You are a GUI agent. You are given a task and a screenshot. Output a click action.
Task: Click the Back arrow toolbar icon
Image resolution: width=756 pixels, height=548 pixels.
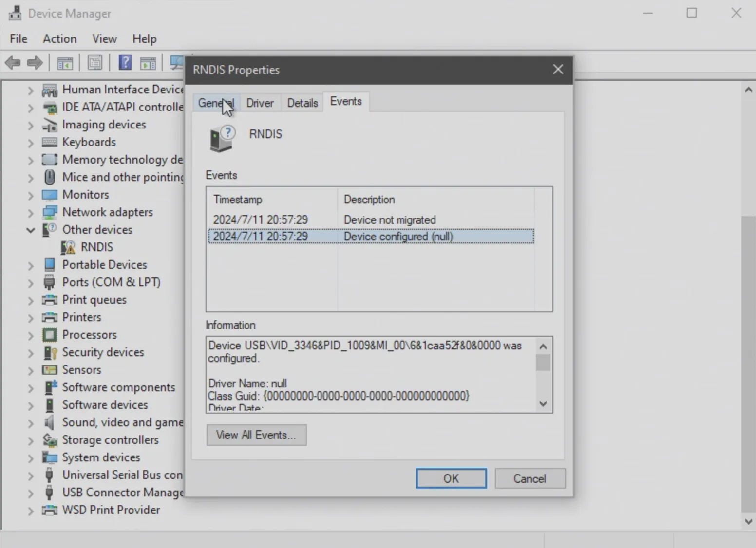click(13, 63)
